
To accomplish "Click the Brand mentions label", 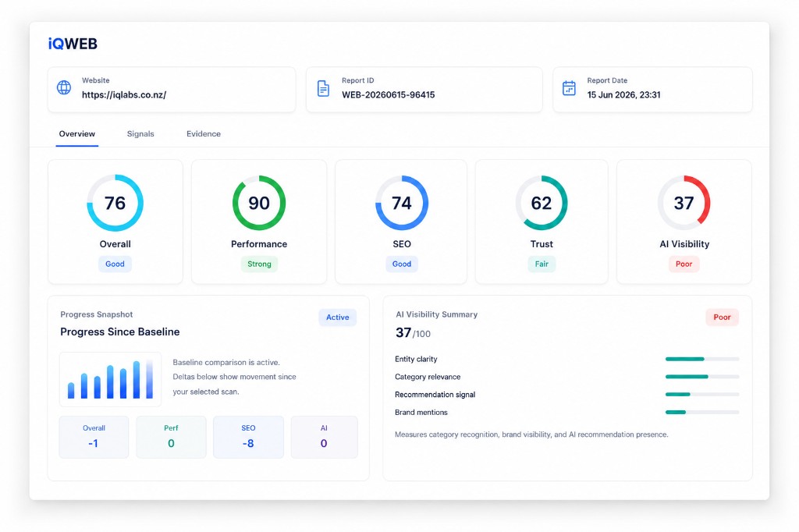I will pyautogui.click(x=421, y=412).
